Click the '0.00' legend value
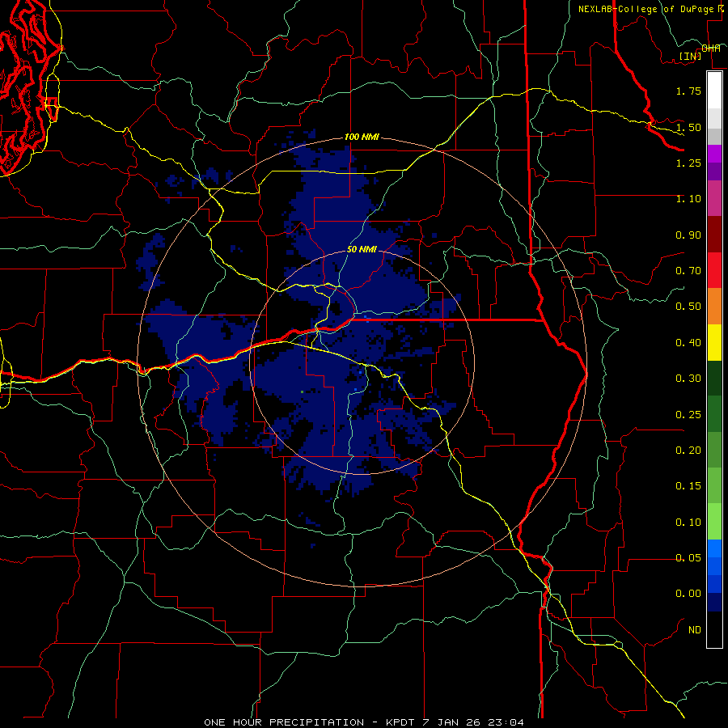728x728 pixels. tap(688, 594)
